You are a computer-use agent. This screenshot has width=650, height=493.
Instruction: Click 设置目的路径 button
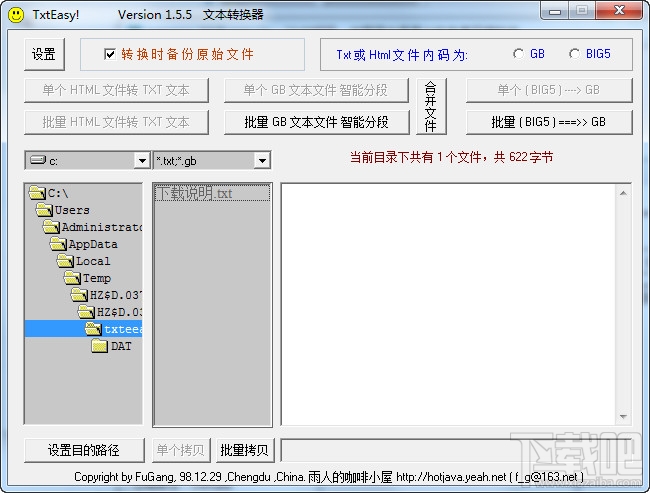84,450
